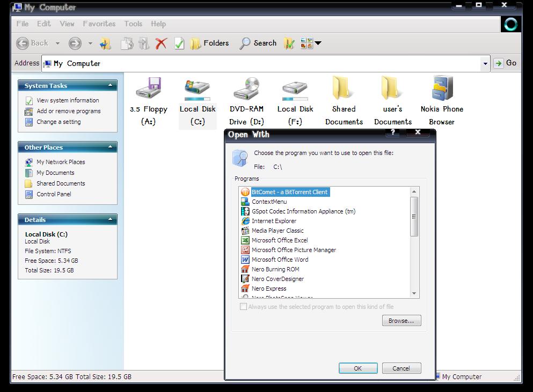Open the Help menu
The width and height of the screenshot is (533, 392).
click(158, 24)
